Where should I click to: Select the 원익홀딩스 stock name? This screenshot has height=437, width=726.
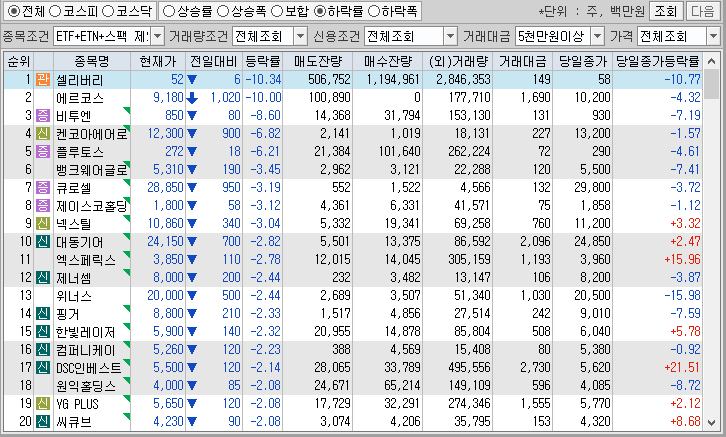86,386
